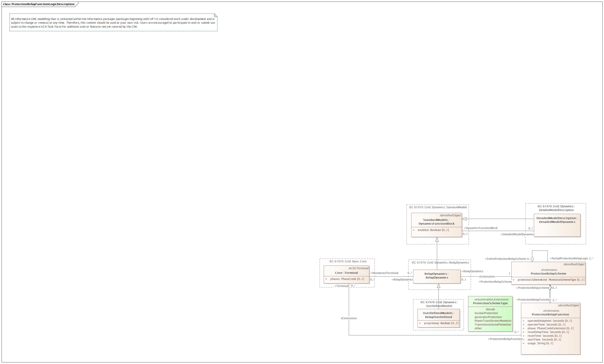
Task: Click the '+DynamicsFunctionBlock' role label
Action: [x=481, y=228]
